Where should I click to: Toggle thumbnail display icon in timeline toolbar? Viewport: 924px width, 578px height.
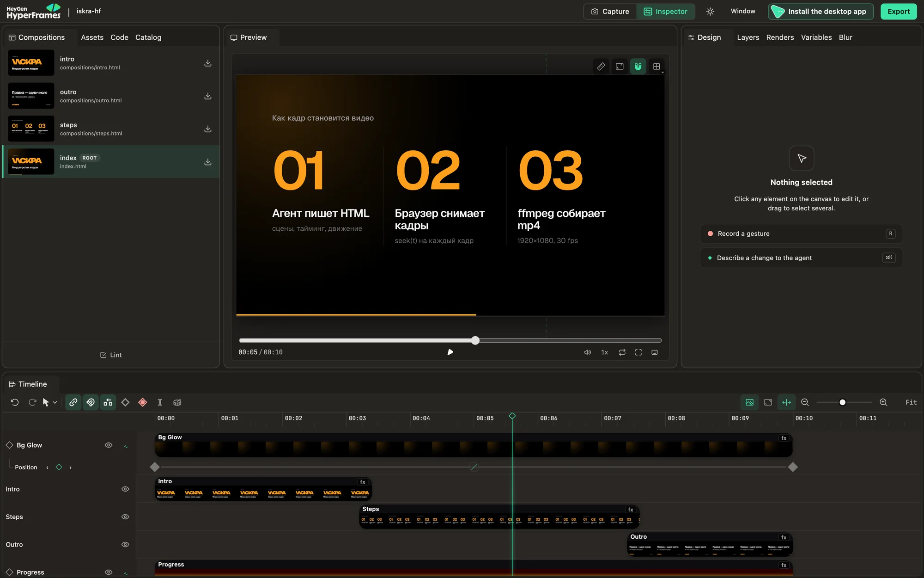[749, 402]
